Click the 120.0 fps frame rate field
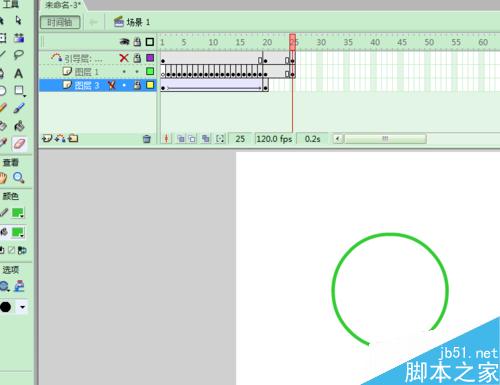The height and width of the screenshot is (385, 500). [x=274, y=139]
